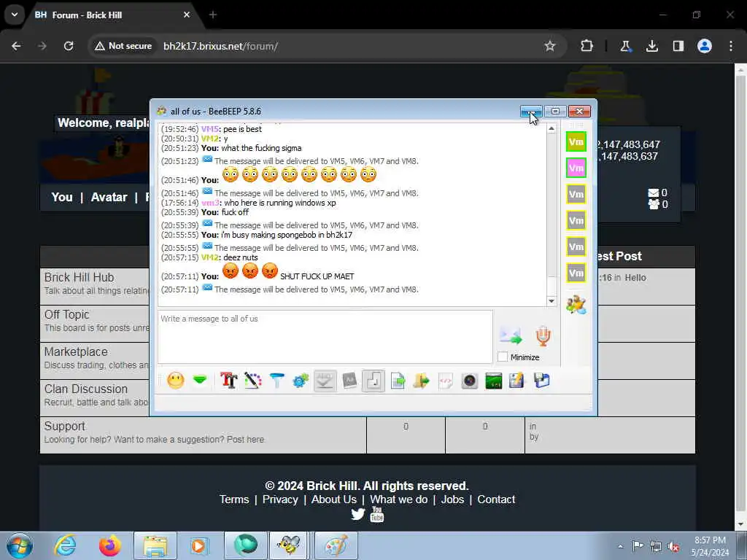Open a new browser tab
Screen dimensions: 747x560
(213, 15)
